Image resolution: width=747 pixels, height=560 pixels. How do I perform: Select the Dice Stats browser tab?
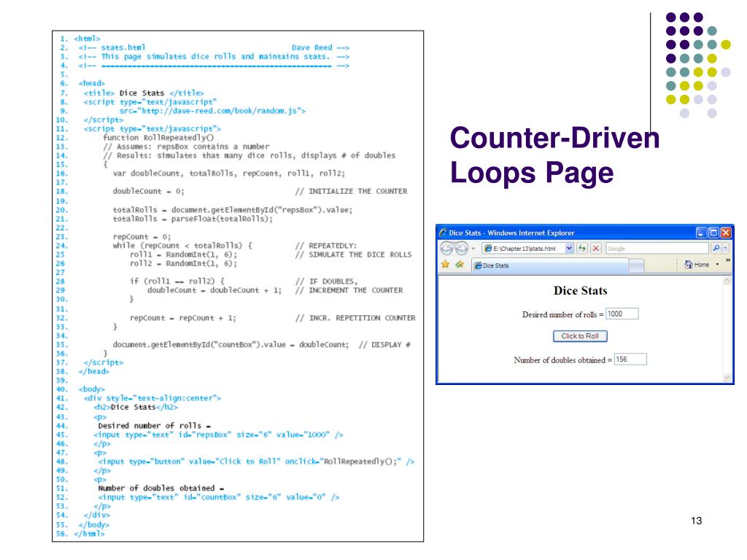point(550,265)
